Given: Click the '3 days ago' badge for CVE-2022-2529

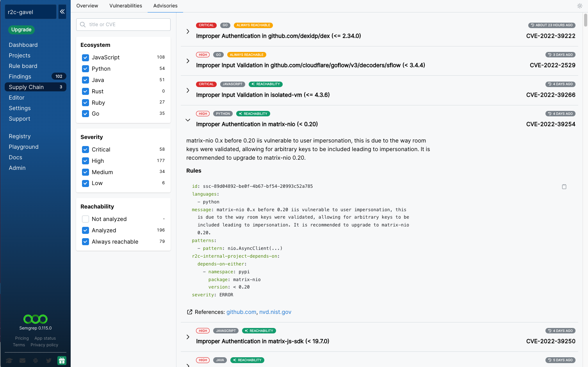Looking at the screenshot, I should (560, 55).
